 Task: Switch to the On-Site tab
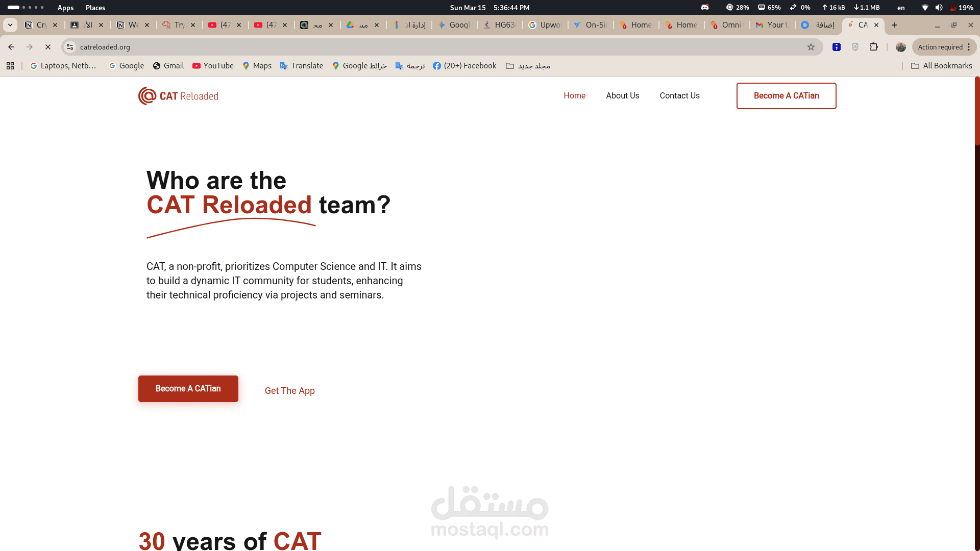(591, 25)
